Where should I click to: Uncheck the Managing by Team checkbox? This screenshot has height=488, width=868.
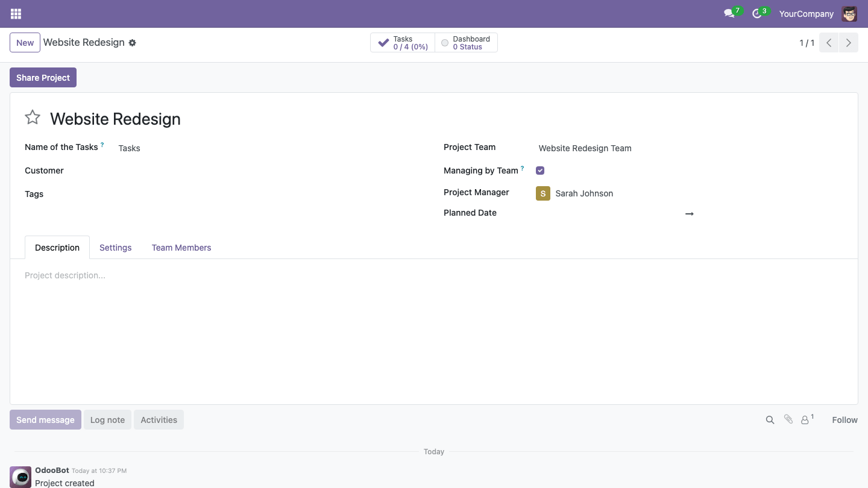click(x=540, y=170)
